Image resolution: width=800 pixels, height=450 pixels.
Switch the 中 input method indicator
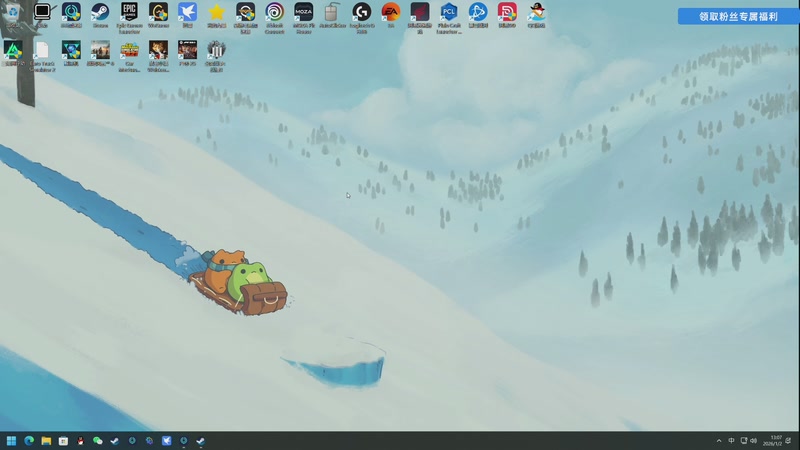pos(731,441)
